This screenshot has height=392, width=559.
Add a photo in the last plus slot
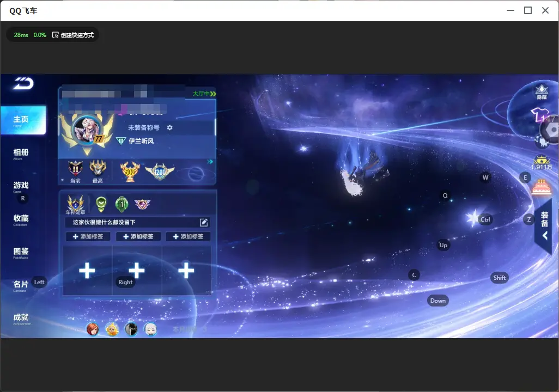186,271
